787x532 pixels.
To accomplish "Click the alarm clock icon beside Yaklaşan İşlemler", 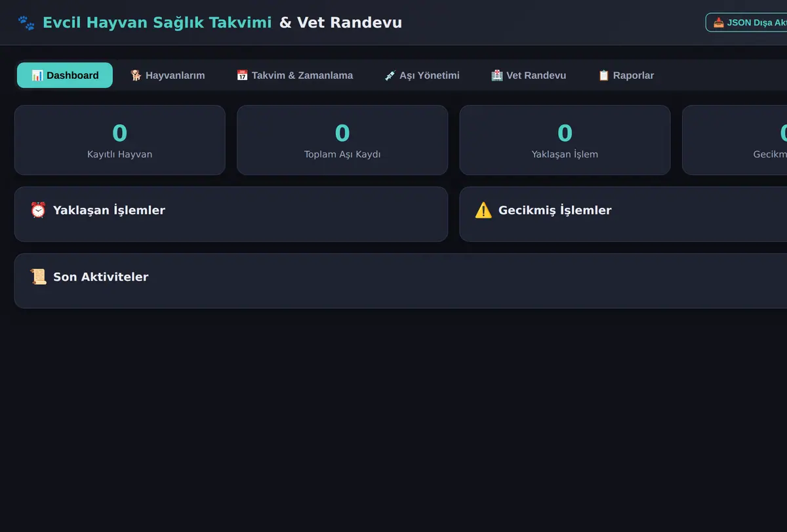I will click(x=38, y=210).
